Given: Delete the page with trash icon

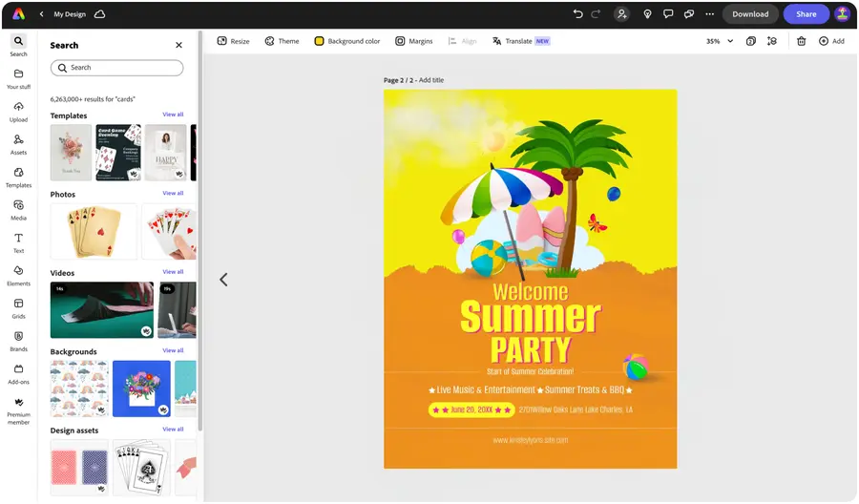Looking at the screenshot, I should (801, 41).
